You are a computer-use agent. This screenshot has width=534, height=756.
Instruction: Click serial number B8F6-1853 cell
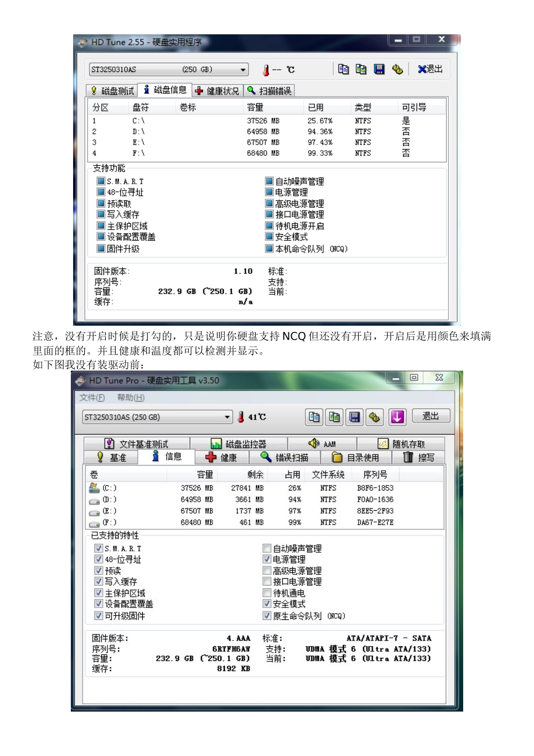pyautogui.click(x=375, y=488)
